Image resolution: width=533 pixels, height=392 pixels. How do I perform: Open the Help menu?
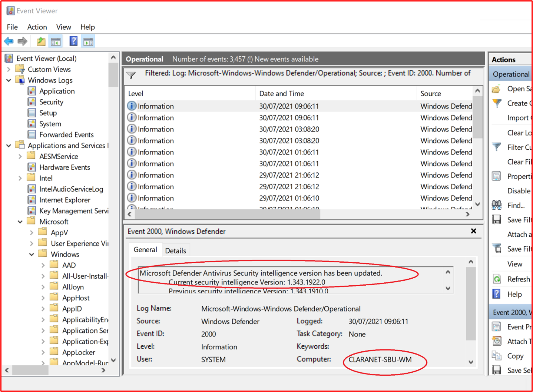coord(87,27)
